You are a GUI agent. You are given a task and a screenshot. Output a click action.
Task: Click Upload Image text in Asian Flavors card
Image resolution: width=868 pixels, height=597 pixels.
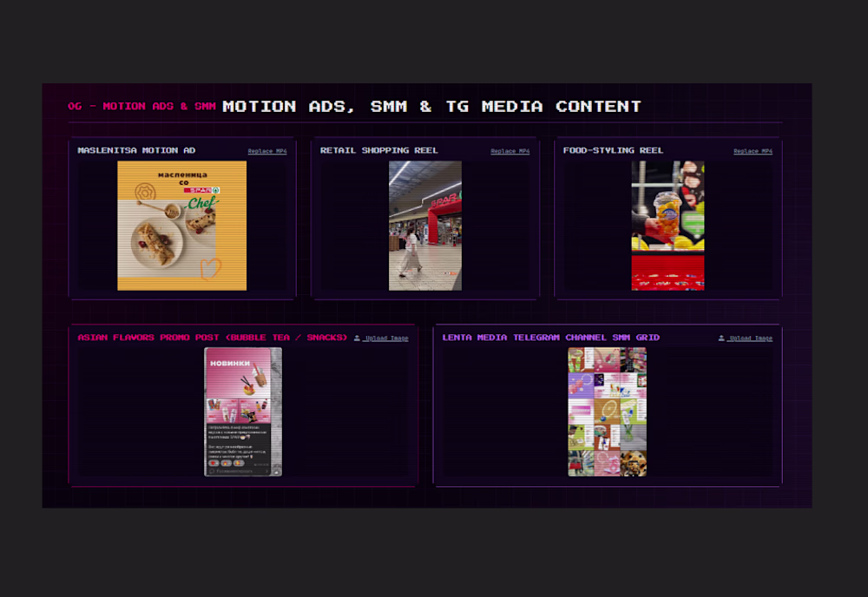(386, 338)
